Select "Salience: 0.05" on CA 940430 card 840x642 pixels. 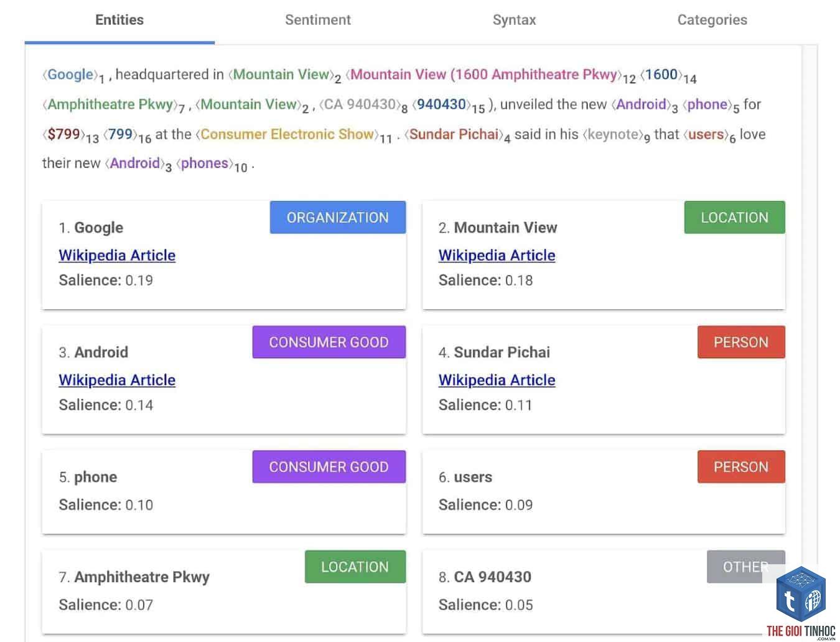click(x=485, y=605)
